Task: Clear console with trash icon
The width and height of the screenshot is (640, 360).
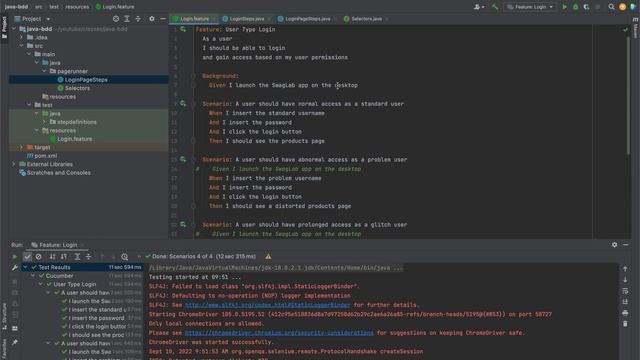Action: [x=625, y=324]
